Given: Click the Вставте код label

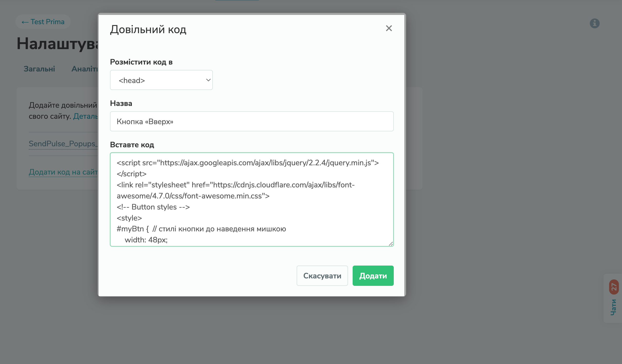Looking at the screenshot, I should click(132, 145).
